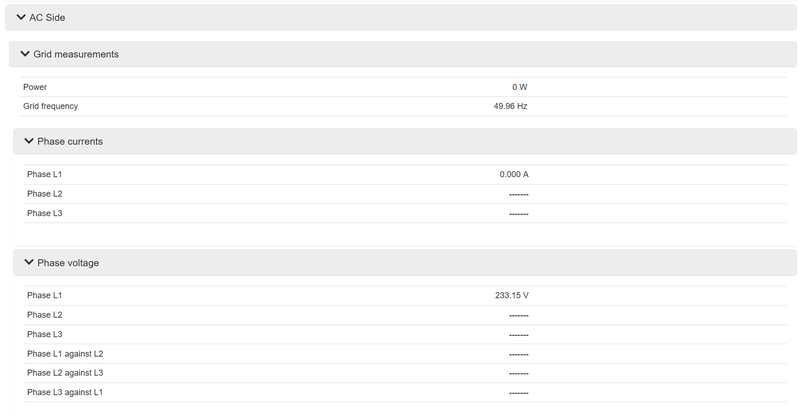800x416 pixels.
Task: Select the 233.15 V voltage reading
Action: pyautogui.click(x=512, y=296)
